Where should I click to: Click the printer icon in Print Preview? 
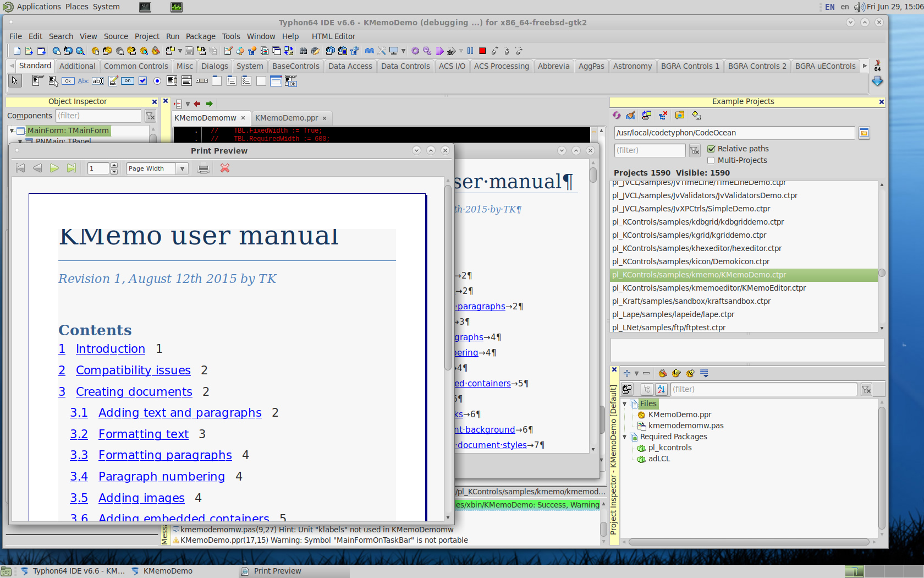point(204,168)
